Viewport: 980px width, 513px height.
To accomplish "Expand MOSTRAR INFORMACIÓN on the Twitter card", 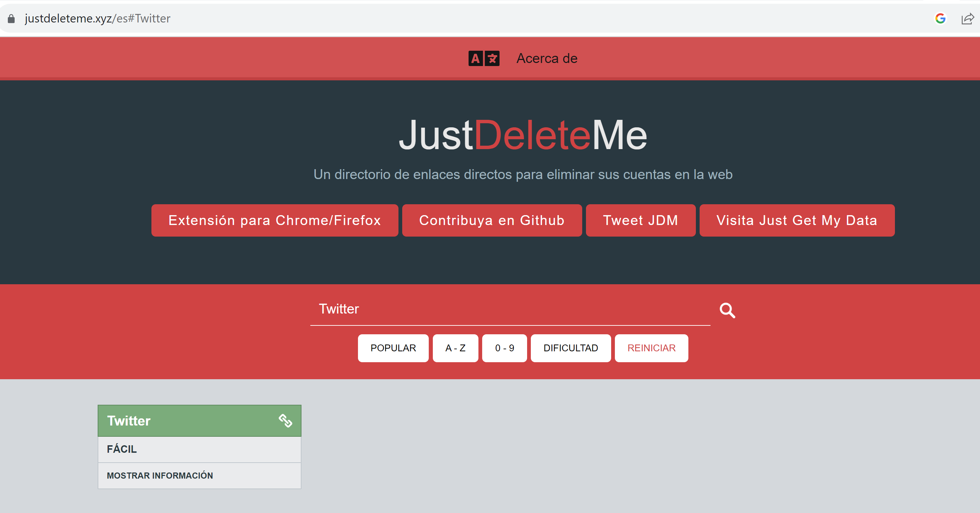I will pyautogui.click(x=160, y=475).
